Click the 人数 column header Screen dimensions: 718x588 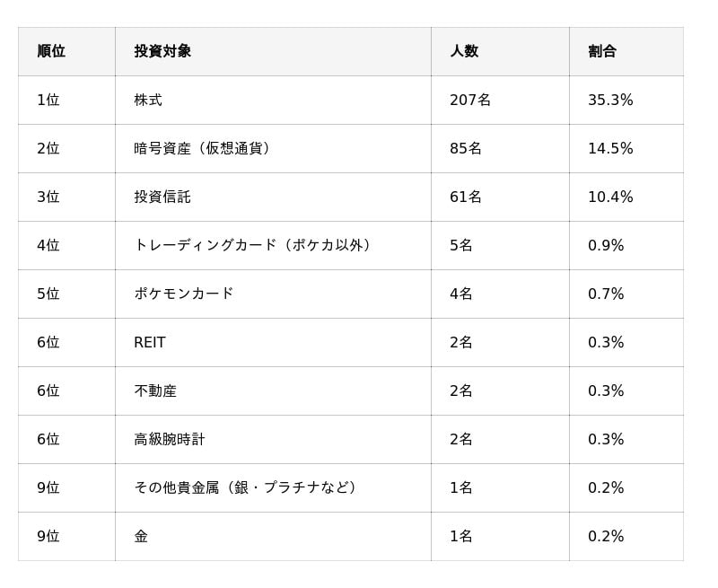[x=464, y=51]
